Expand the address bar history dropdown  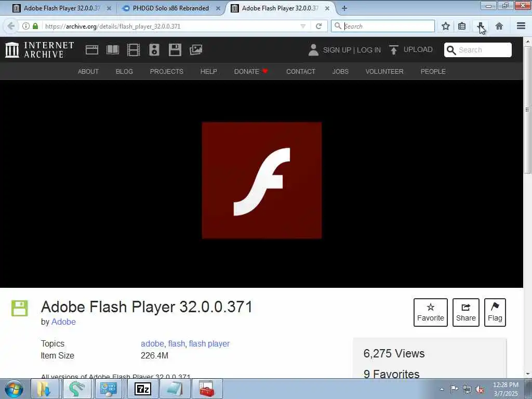click(303, 26)
